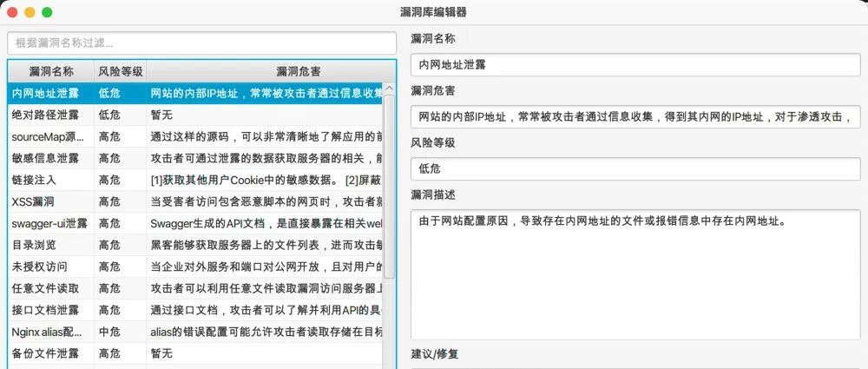Click the 漏洞危害 label on right panel
868x369 pixels.
[x=433, y=91]
